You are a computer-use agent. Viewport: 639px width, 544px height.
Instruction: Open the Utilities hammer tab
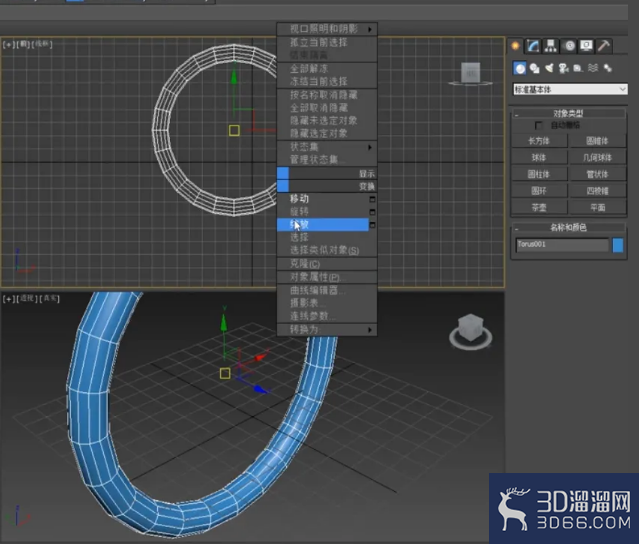click(604, 46)
